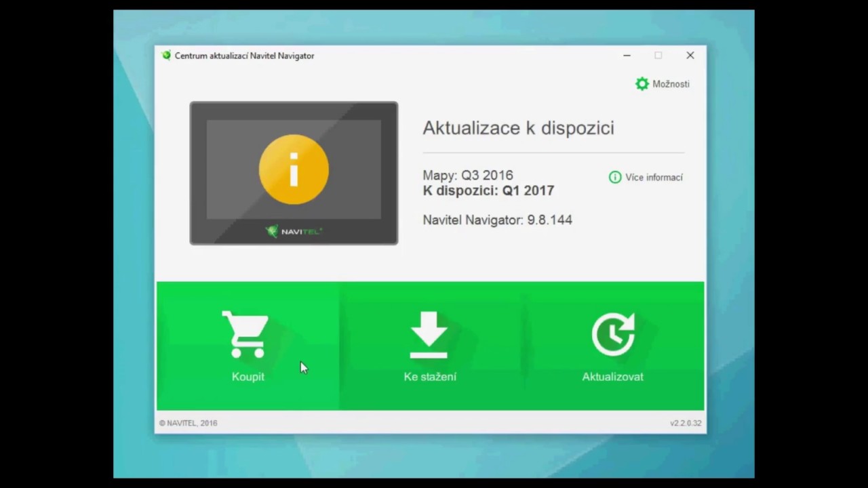Click the green info icon beside Více informací
Viewport: 868px width, 488px height.
coord(615,178)
